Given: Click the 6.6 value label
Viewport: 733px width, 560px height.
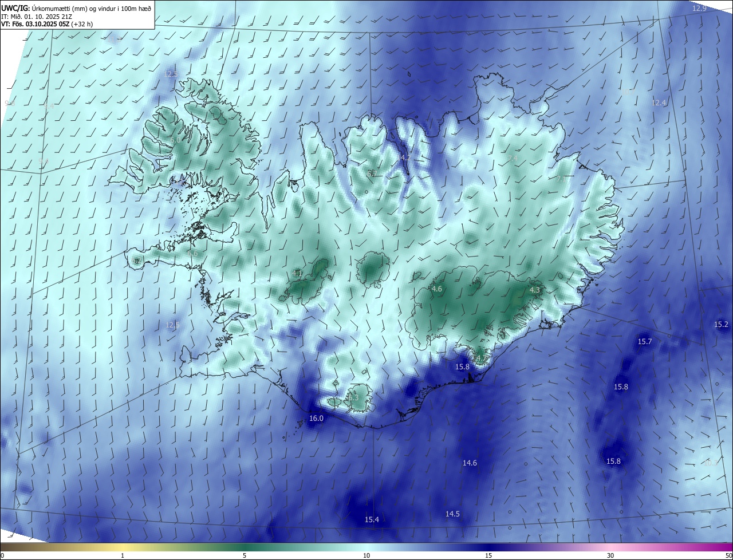Looking at the screenshot, I should pos(192,253).
